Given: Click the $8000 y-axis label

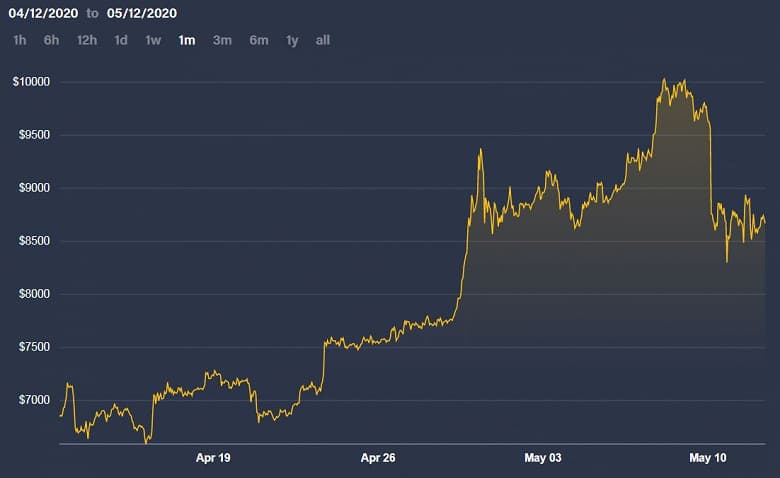Looking at the screenshot, I should point(31,294).
